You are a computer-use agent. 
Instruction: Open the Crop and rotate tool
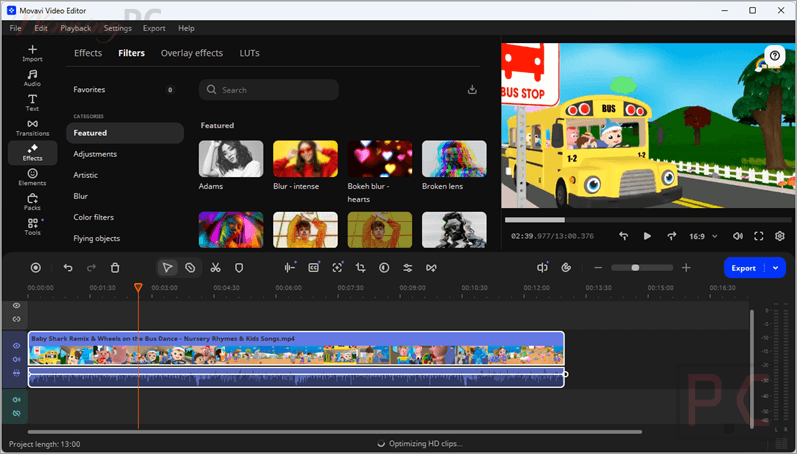[x=360, y=268]
